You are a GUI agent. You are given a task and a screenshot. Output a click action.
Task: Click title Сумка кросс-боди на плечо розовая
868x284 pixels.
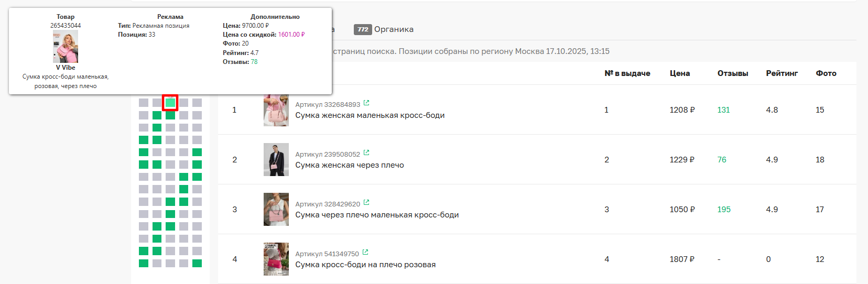365,265
